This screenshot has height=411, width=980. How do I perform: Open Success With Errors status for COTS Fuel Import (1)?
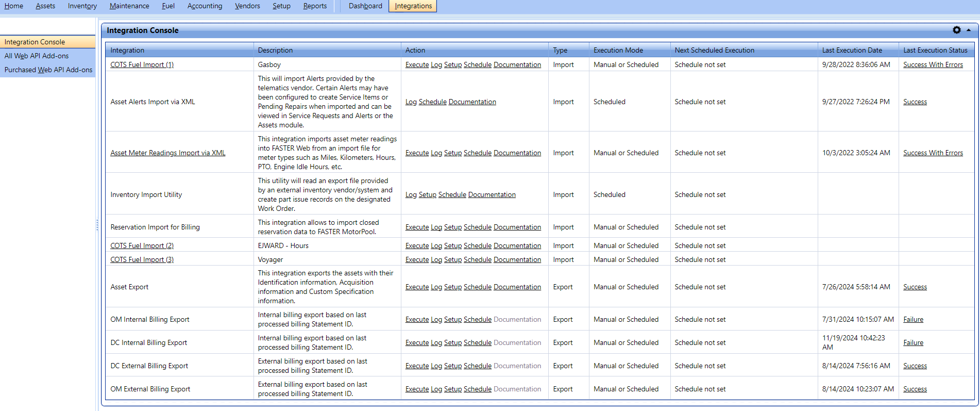[933, 64]
